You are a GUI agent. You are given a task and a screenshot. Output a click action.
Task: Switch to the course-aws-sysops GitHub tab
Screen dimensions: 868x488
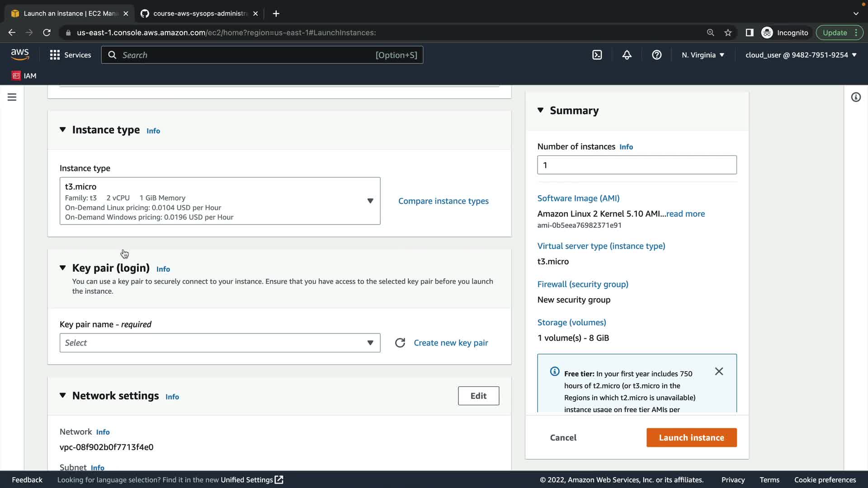pyautogui.click(x=199, y=14)
